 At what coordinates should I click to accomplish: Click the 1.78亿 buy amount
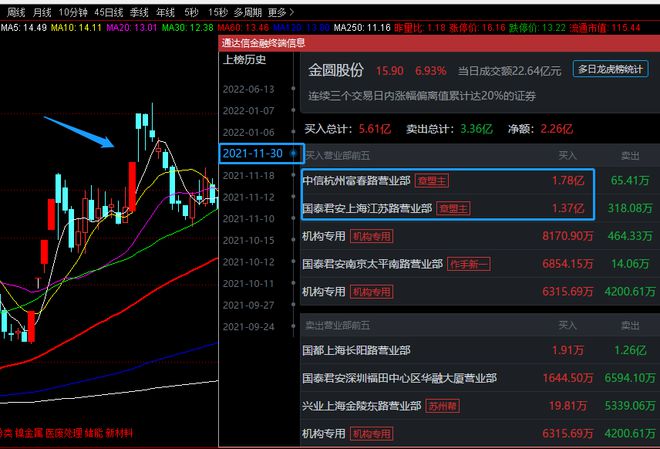click(x=568, y=181)
